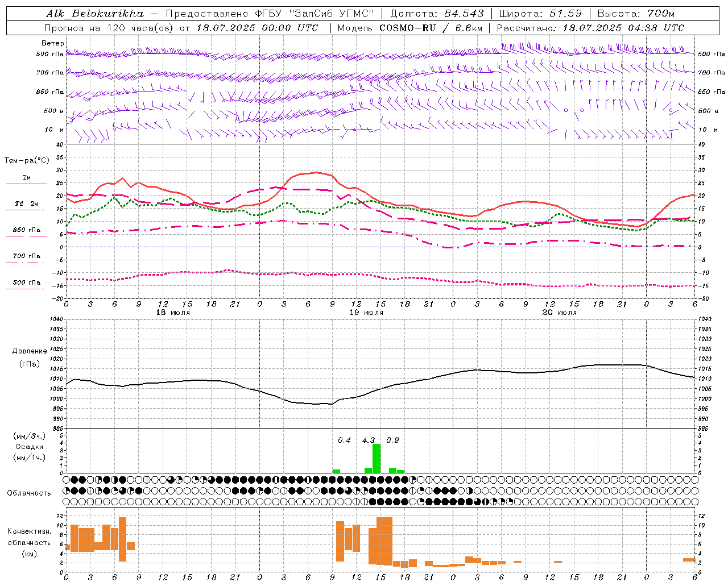Click the (мм/1ч.) units label
The height and width of the screenshot is (582, 728).
pos(30,458)
